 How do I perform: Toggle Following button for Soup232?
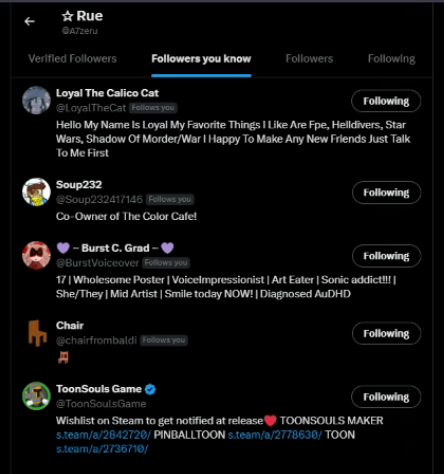386,192
